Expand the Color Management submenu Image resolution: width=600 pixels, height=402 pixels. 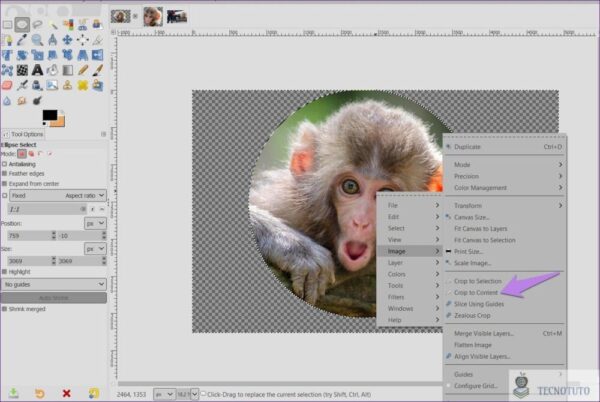505,187
